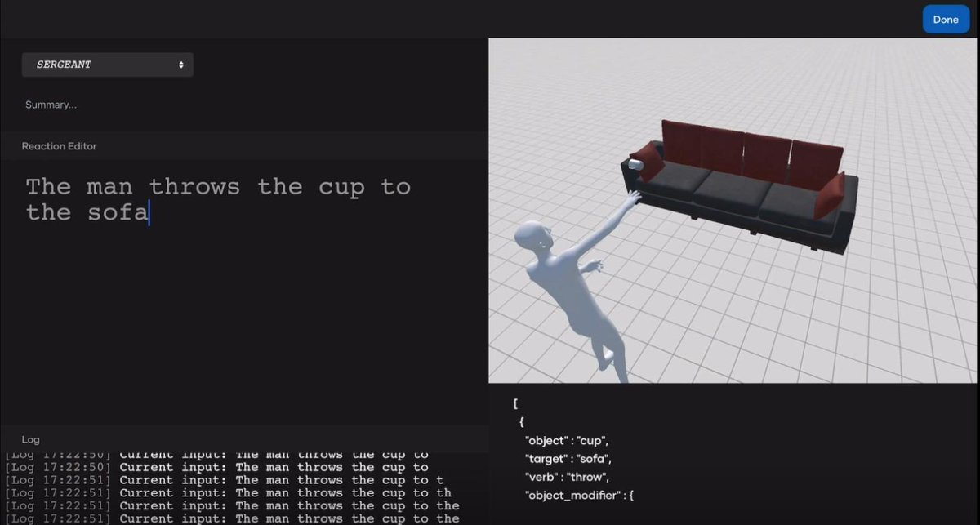Viewport: 980px width, 525px height.
Task: Click the white cup on the sofa arm
Action: point(637,163)
